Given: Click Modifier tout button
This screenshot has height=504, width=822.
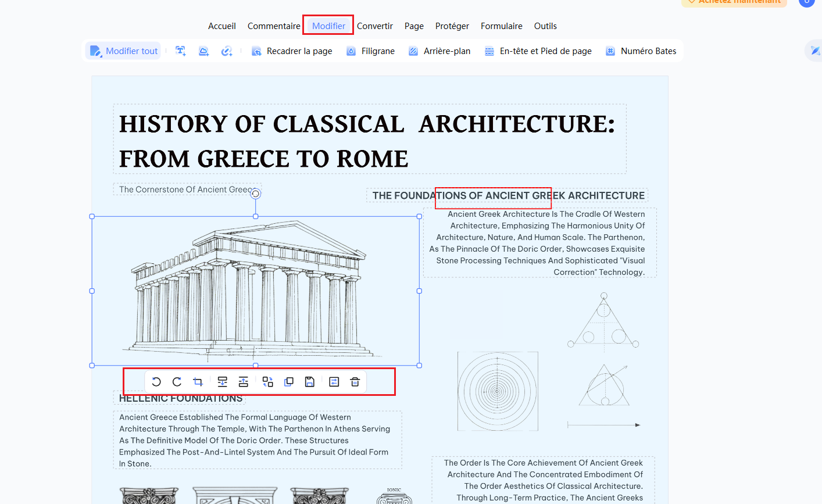Looking at the screenshot, I should tap(124, 51).
